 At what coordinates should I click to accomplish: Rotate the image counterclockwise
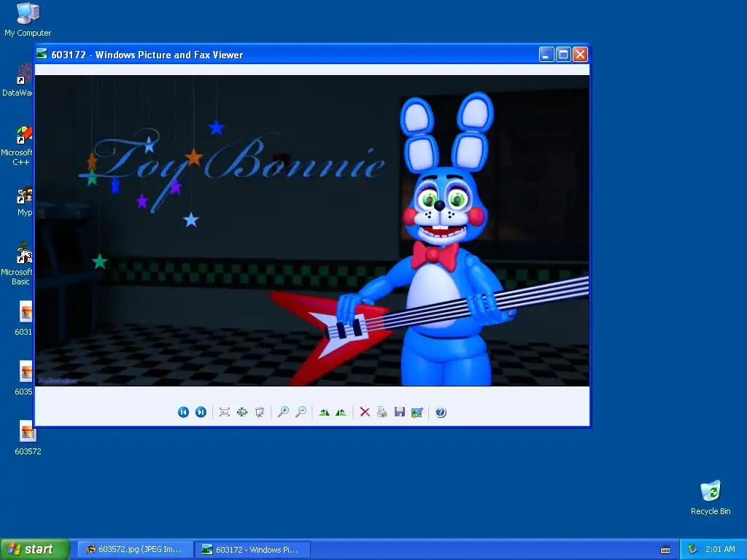pyautogui.click(x=341, y=413)
